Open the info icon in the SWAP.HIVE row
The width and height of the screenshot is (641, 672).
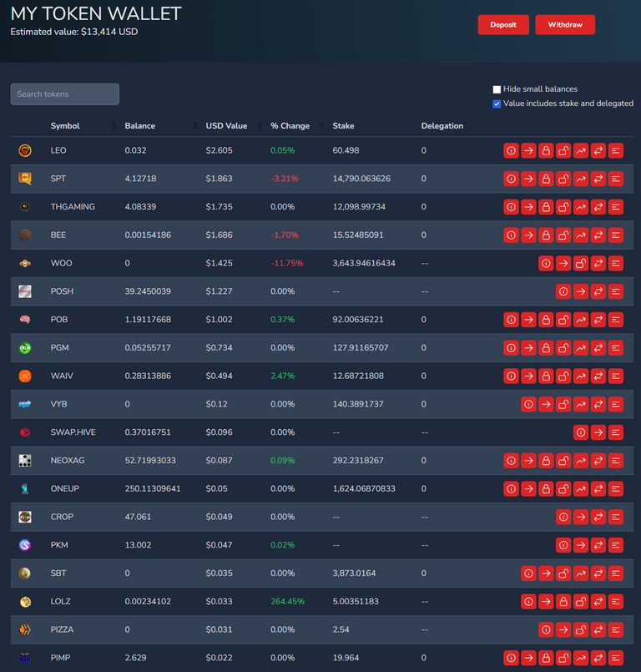[x=581, y=432]
